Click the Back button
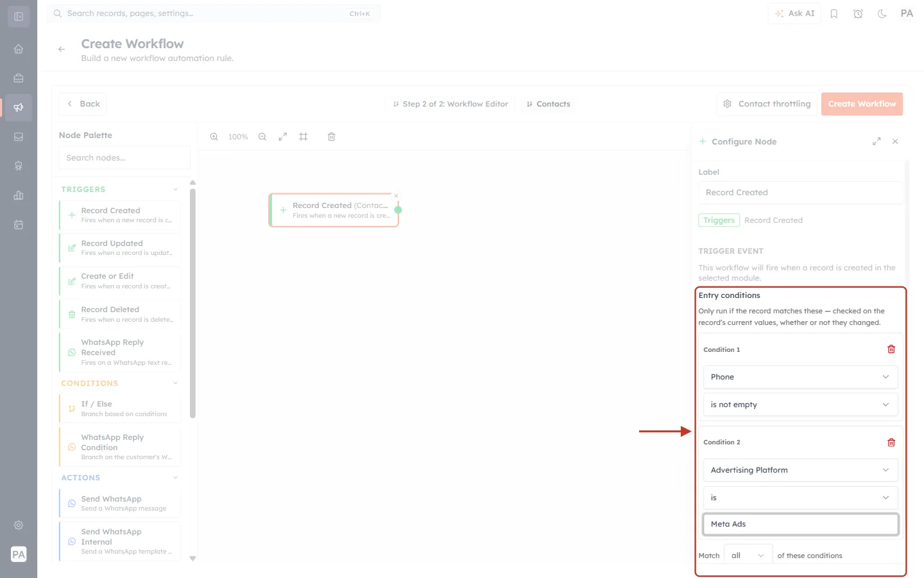 point(83,104)
